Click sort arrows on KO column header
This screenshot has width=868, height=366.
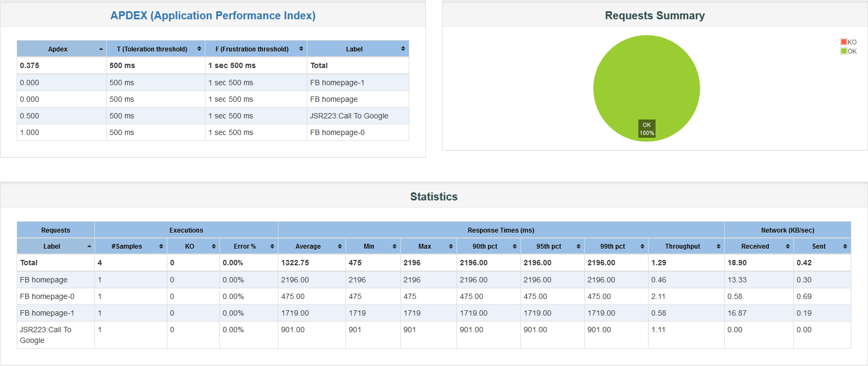coord(214,247)
